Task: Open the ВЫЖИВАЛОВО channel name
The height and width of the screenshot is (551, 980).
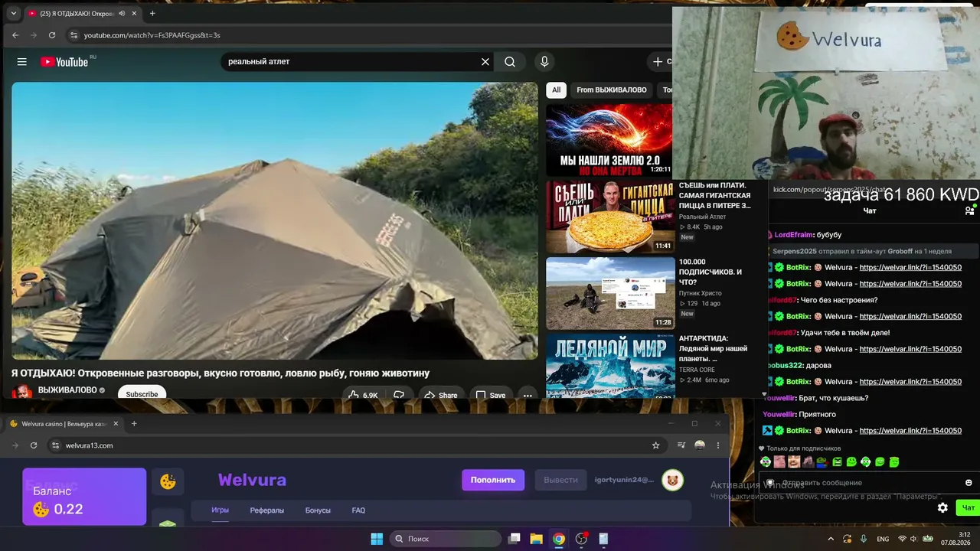Action: (x=67, y=390)
